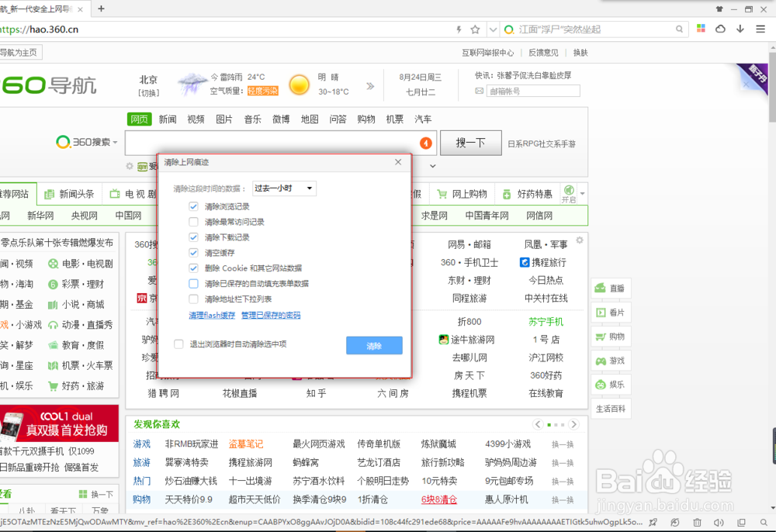Open the 管理已保存的密码 link
This screenshot has width=776, height=532.
click(271, 315)
